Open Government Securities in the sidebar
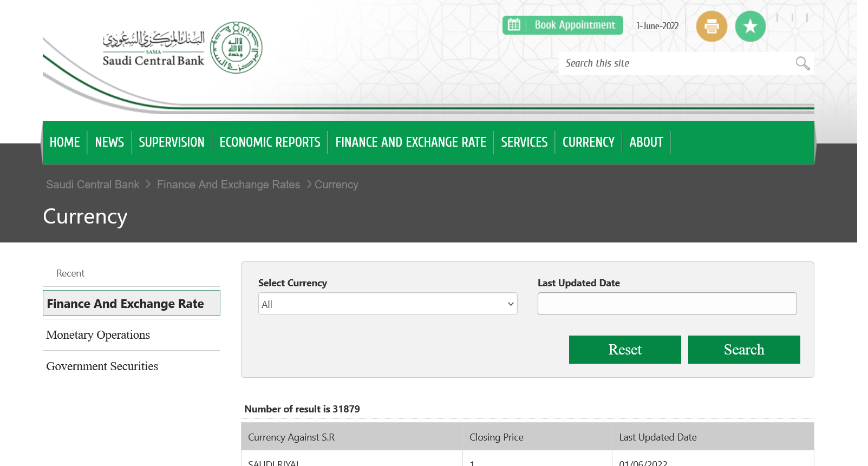Image resolution: width=868 pixels, height=466 pixels. [x=102, y=366]
